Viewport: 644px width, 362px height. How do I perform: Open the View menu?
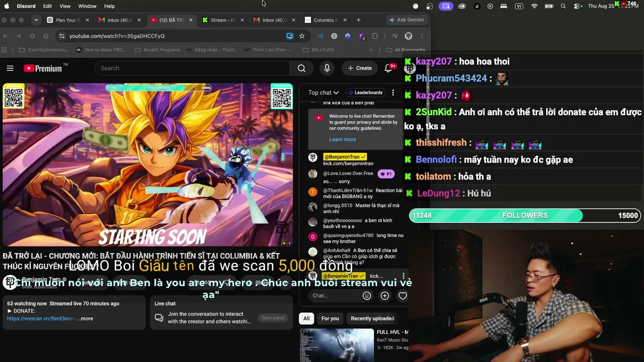coord(65,6)
